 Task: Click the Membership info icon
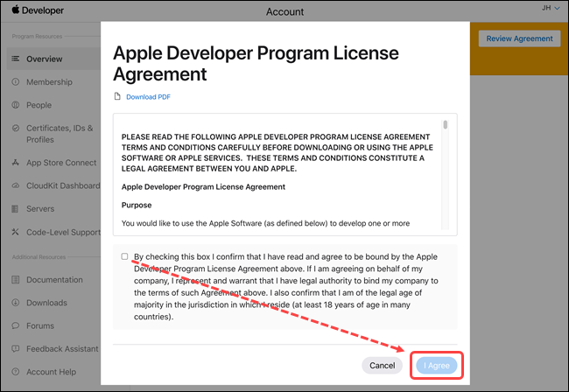point(17,81)
